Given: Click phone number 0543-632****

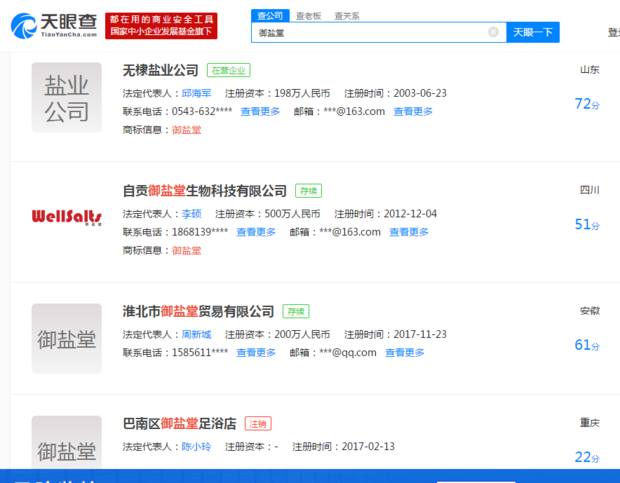Looking at the screenshot, I should [x=202, y=111].
